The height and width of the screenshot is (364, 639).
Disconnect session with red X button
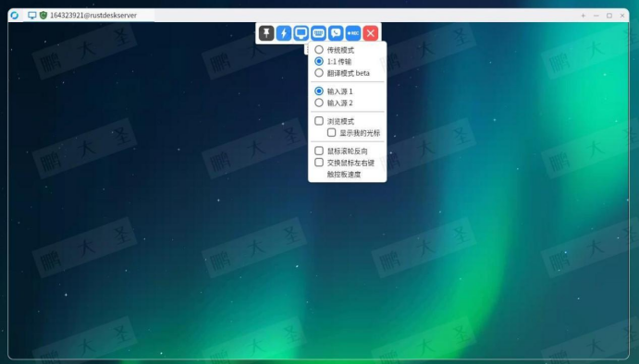(371, 33)
